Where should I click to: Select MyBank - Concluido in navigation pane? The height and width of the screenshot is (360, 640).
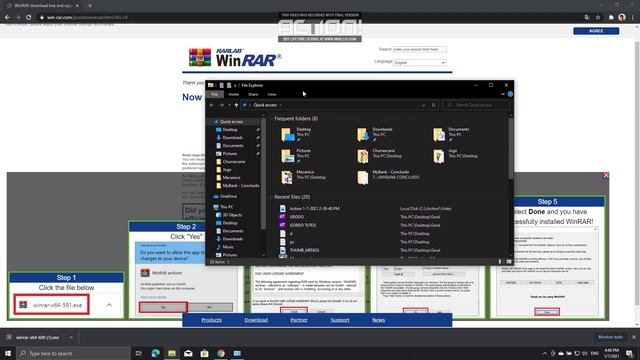241,186
